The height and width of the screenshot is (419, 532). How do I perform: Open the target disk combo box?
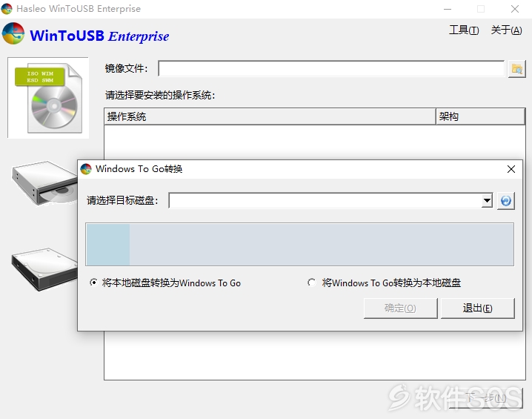330,201
